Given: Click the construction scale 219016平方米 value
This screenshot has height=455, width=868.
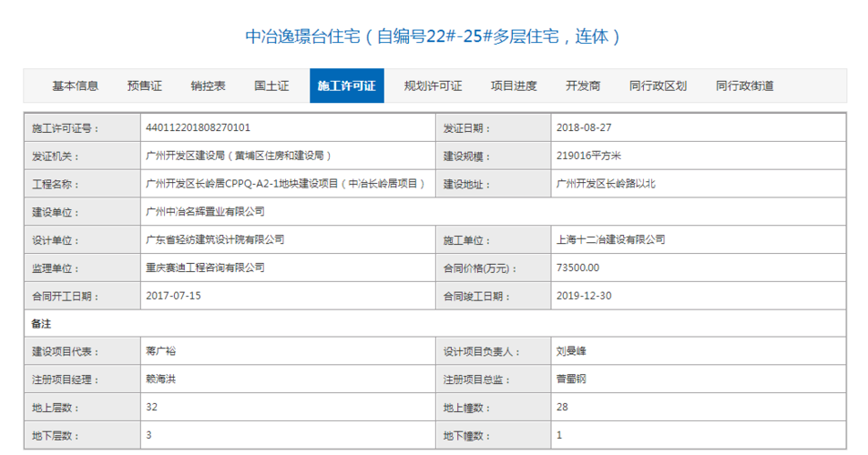Looking at the screenshot, I should click(588, 157).
